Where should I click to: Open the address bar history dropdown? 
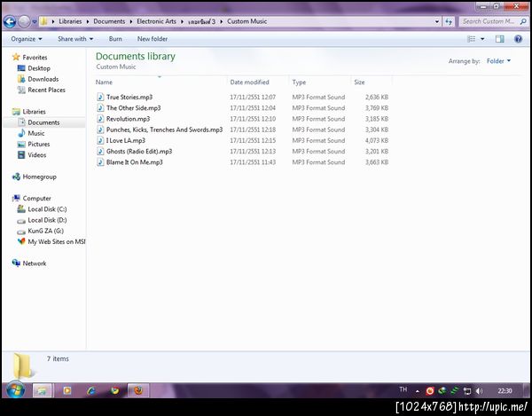pos(437,21)
